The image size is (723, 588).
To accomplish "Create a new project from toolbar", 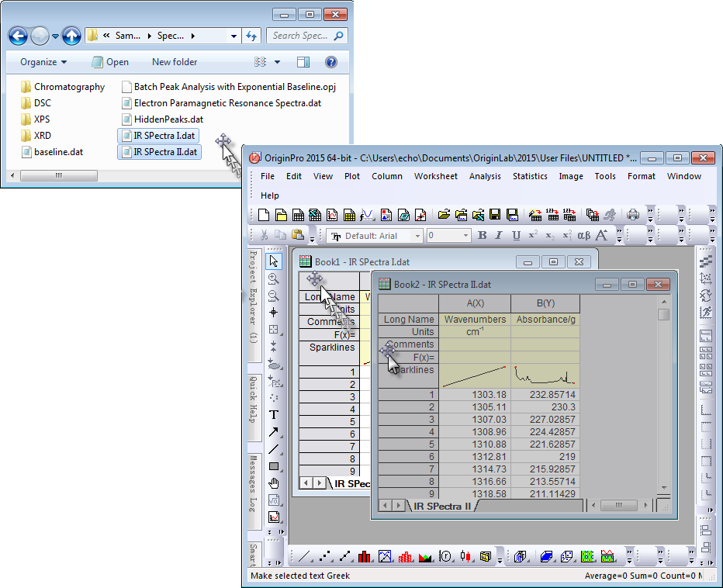I will click(x=264, y=215).
